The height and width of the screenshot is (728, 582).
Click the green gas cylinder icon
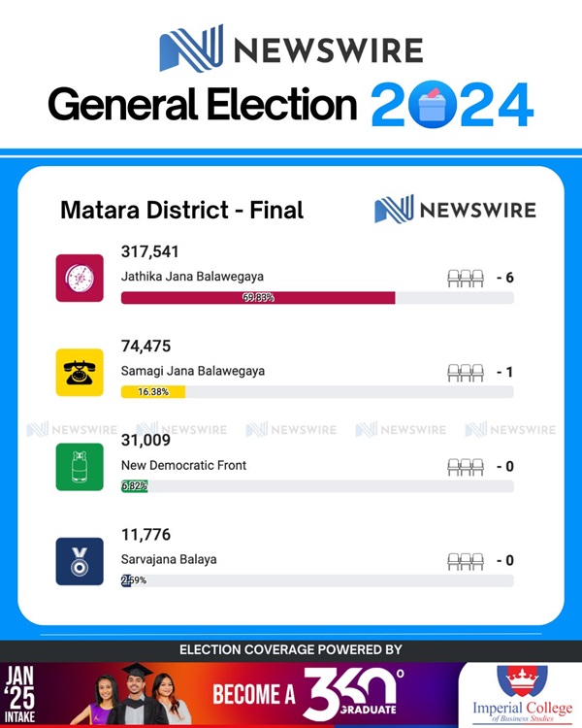coord(80,467)
